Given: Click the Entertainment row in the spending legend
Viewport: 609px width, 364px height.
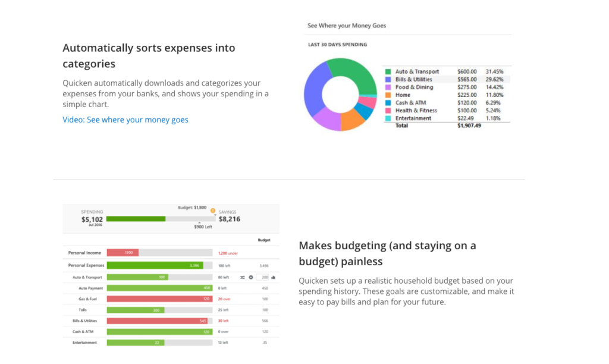Looking at the screenshot, I should [x=446, y=118].
